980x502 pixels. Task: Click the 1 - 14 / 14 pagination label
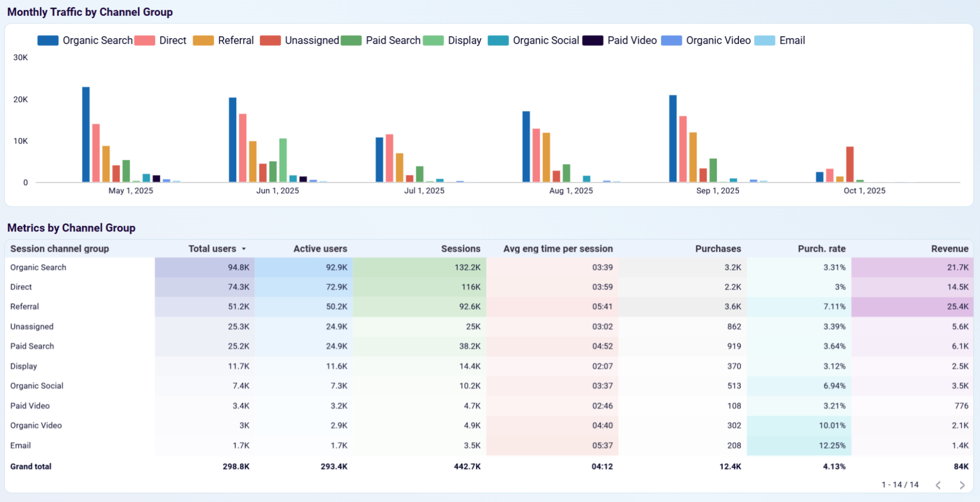900,484
